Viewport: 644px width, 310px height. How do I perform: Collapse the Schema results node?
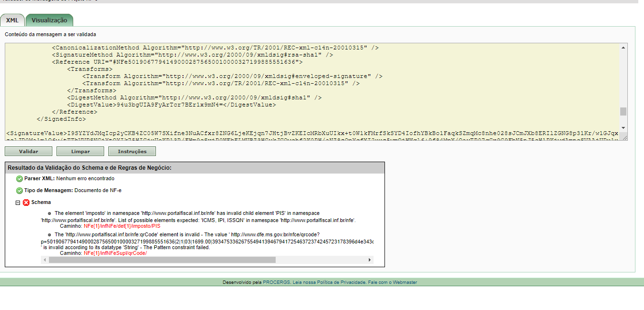18,203
